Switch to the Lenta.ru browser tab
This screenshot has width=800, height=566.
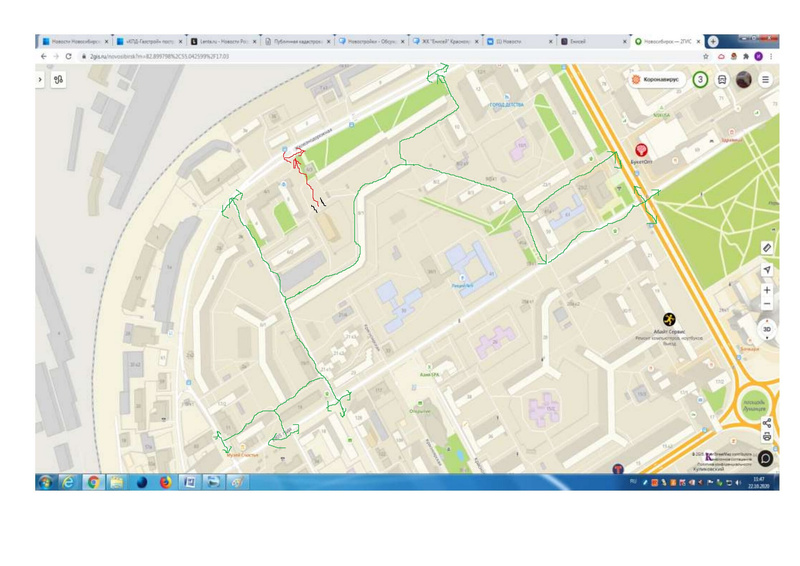(222, 41)
